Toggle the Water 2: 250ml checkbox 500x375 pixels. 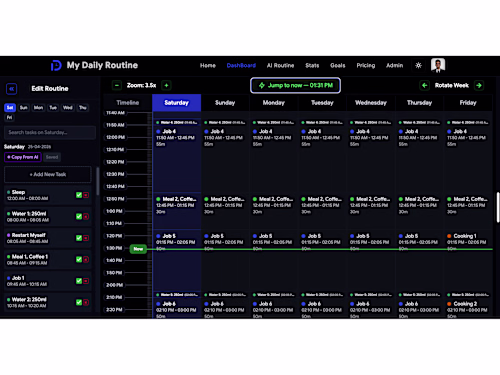click(x=79, y=302)
